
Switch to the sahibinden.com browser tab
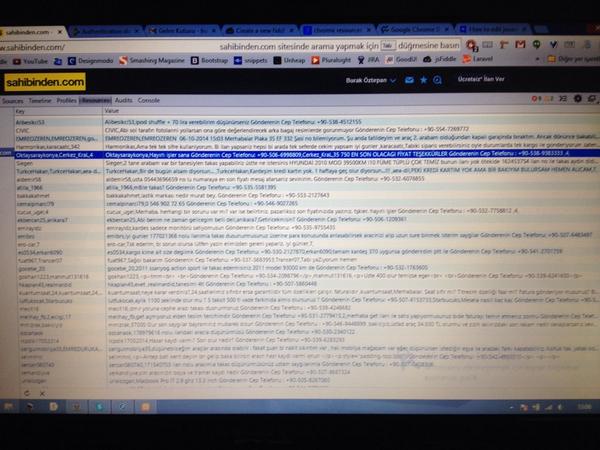[x=32, y=33]
